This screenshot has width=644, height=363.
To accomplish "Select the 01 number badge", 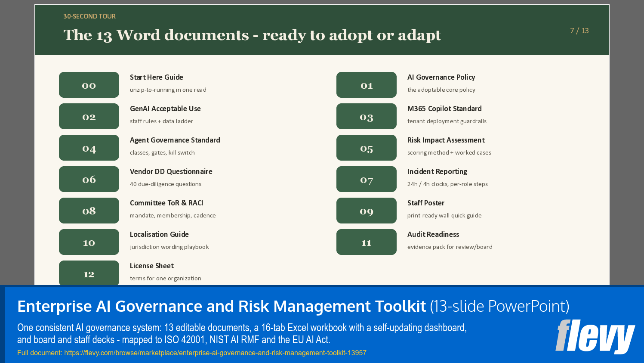I will point(367,85).
